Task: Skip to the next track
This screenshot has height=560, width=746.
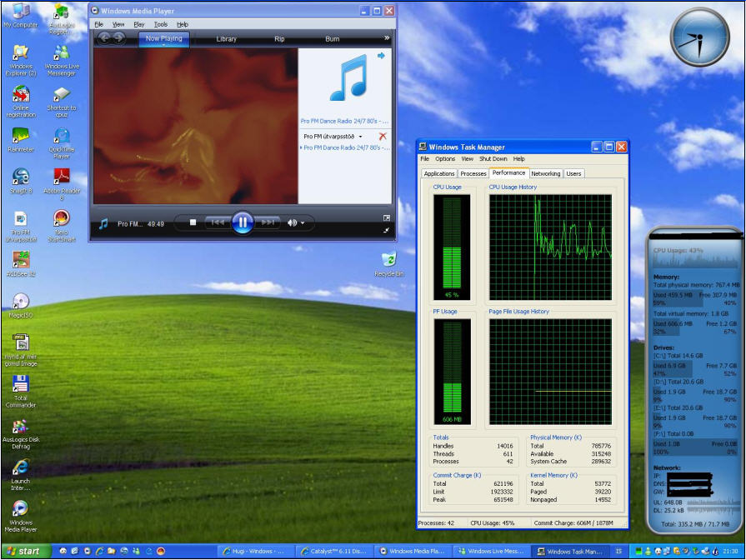Action: [x=268, y=222]
